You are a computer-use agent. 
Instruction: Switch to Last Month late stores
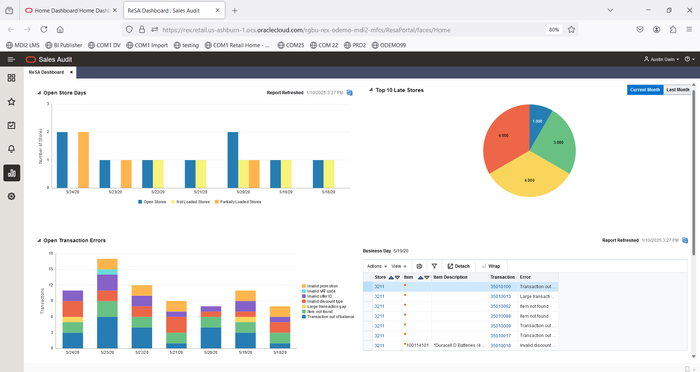click(678, 90)
